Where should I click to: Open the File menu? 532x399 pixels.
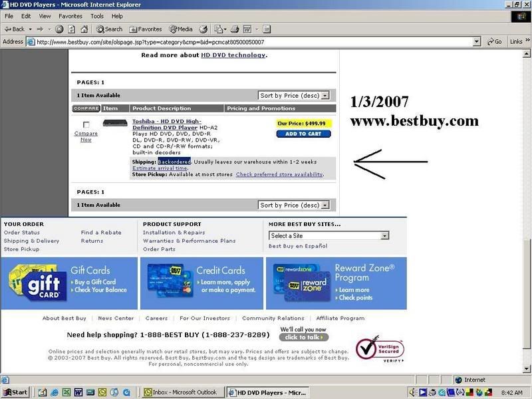(x=9, y=16)
